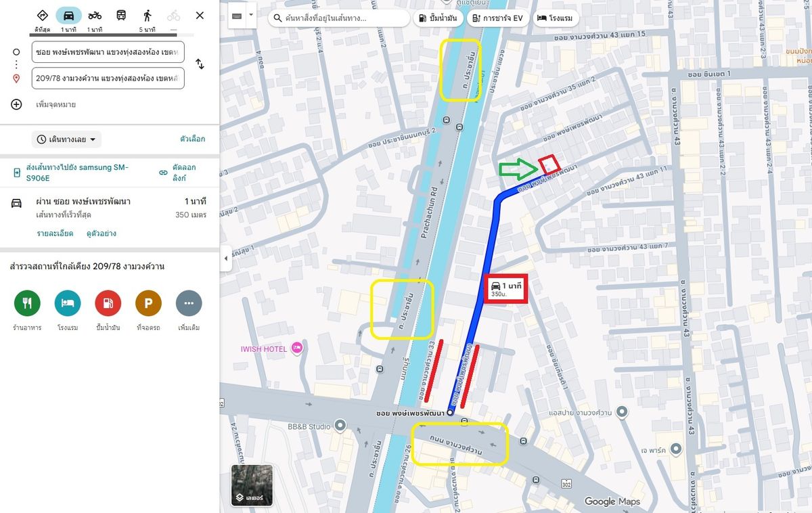Open the Layers (เลเยอร์) map thumbnail

coord(252,485)
